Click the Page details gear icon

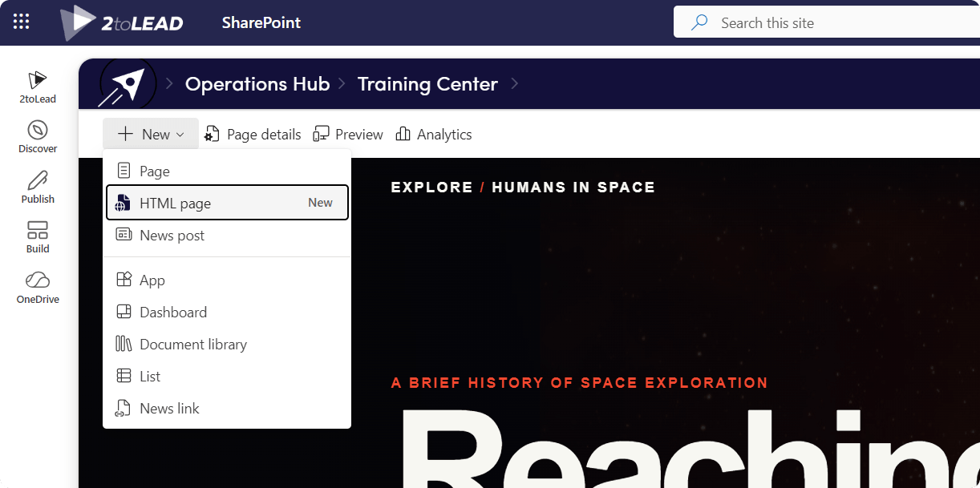(212, 134)
